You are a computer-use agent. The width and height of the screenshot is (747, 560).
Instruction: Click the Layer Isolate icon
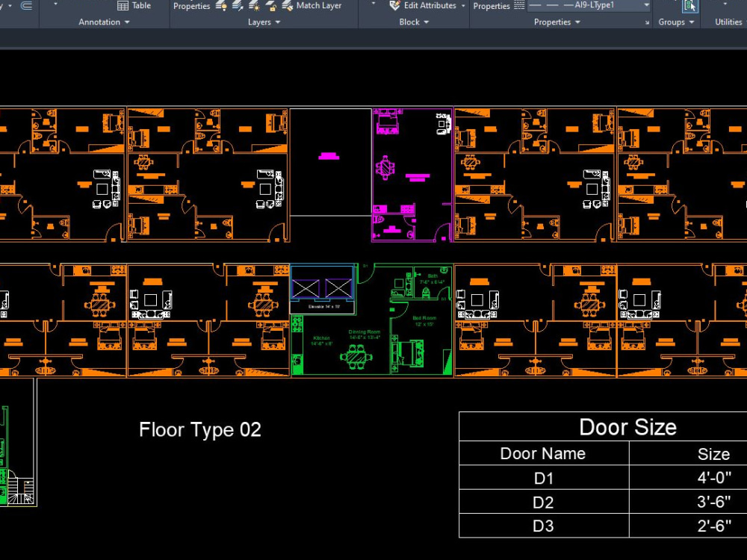click(x=239, y=6)
